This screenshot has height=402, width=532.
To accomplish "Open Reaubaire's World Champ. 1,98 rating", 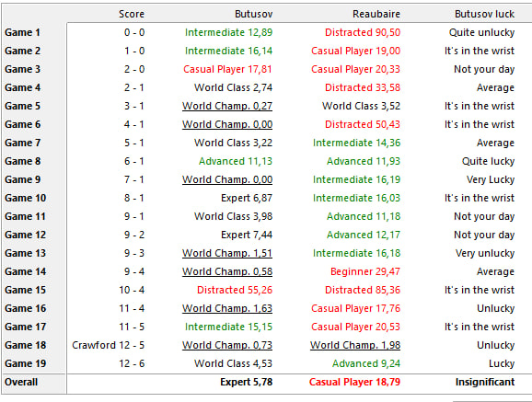I will (x=355, y=345).
